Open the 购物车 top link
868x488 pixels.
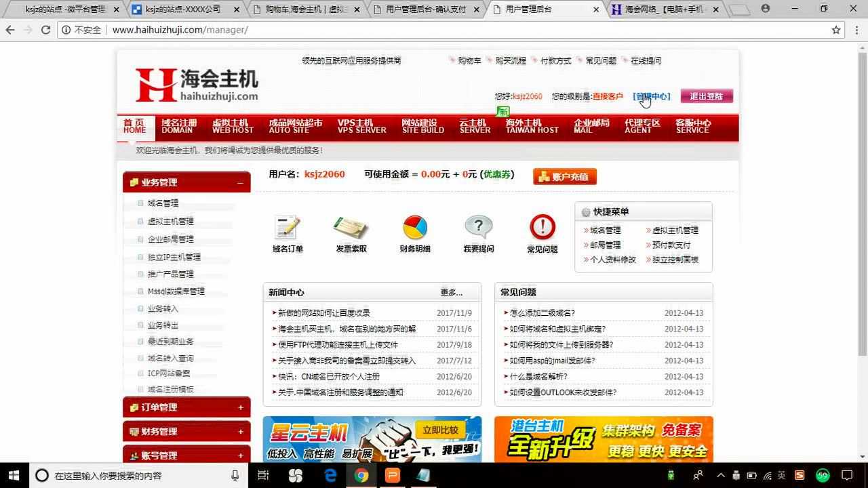coord(469,60)
